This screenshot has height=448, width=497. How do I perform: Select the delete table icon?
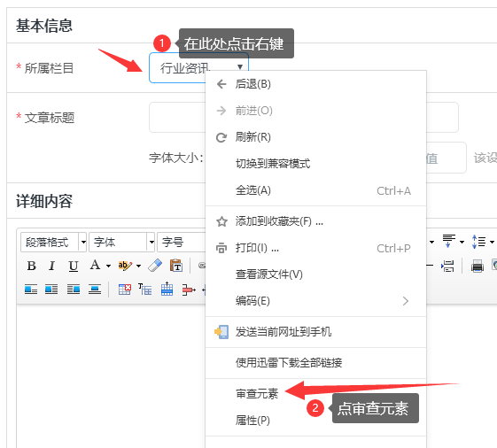[x=125, y=290]
